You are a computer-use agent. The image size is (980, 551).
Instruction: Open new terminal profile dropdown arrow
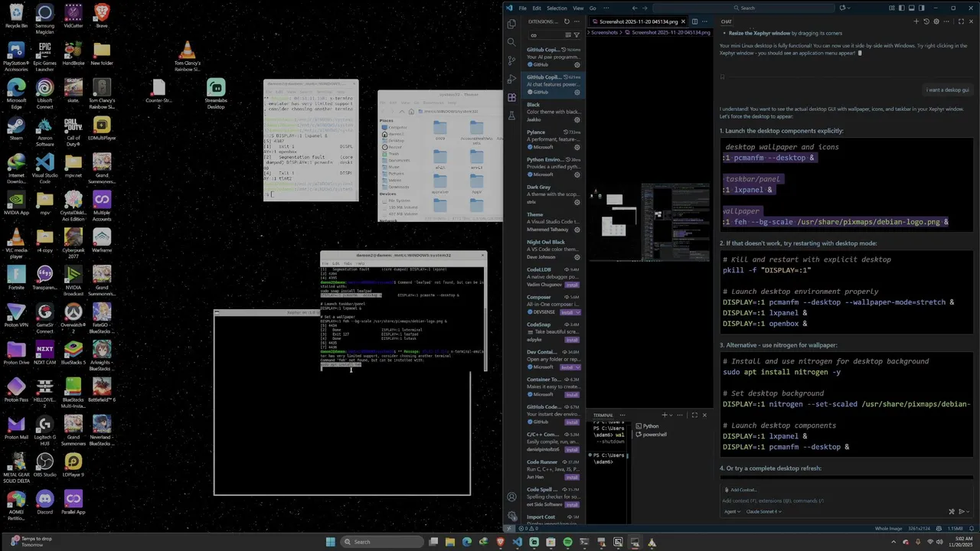click(671, 416)
